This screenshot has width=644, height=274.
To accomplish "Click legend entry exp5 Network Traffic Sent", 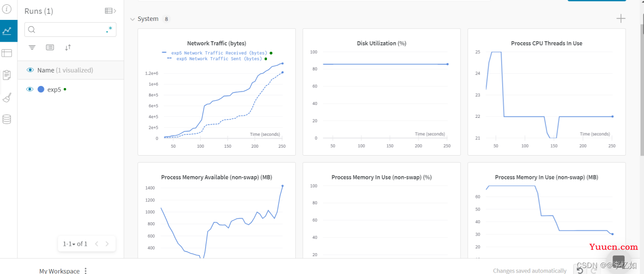I will pyautogui.click(x=219, y=59).
